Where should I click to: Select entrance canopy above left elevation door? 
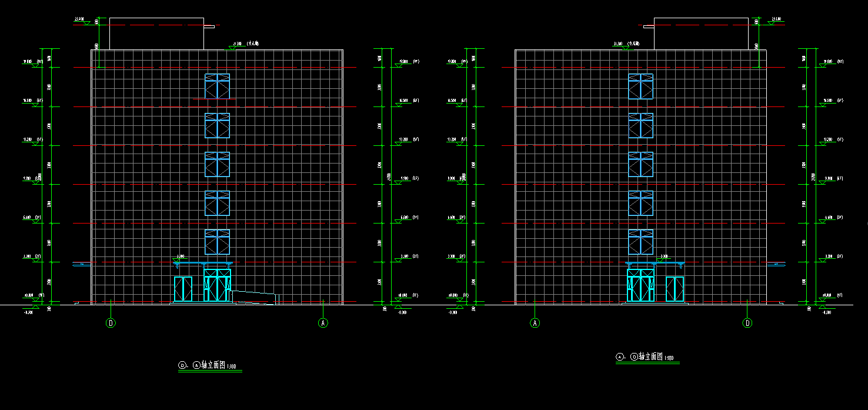coord(203,264)
